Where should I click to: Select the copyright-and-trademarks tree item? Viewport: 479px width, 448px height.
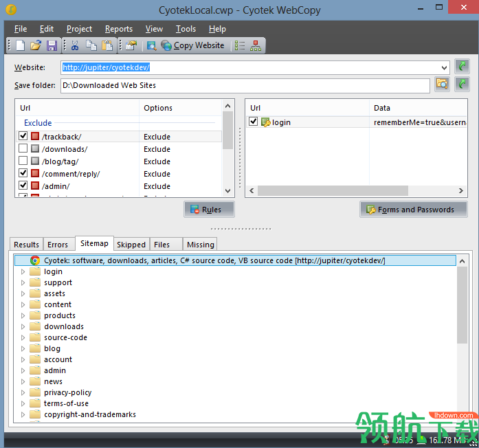[x=90, y=414]
